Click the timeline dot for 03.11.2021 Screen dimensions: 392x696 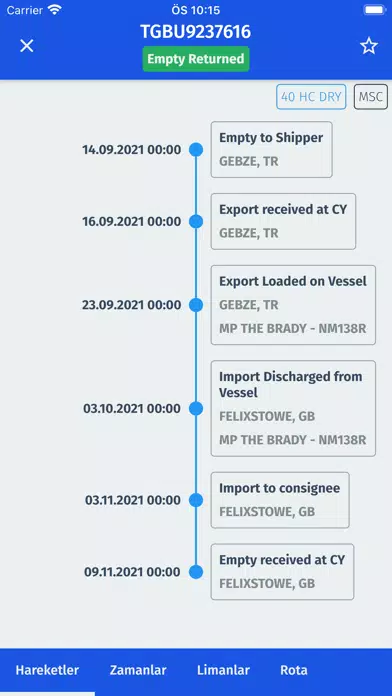196,500
